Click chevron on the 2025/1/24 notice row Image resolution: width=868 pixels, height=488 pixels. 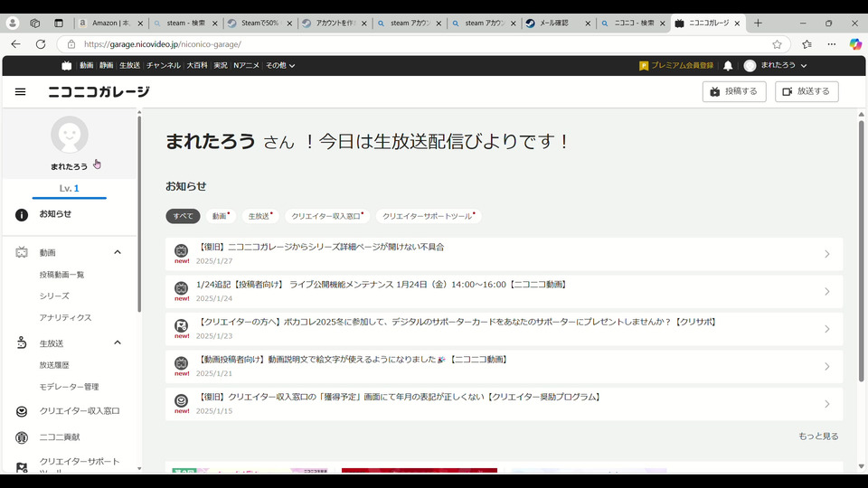[827, 292]
